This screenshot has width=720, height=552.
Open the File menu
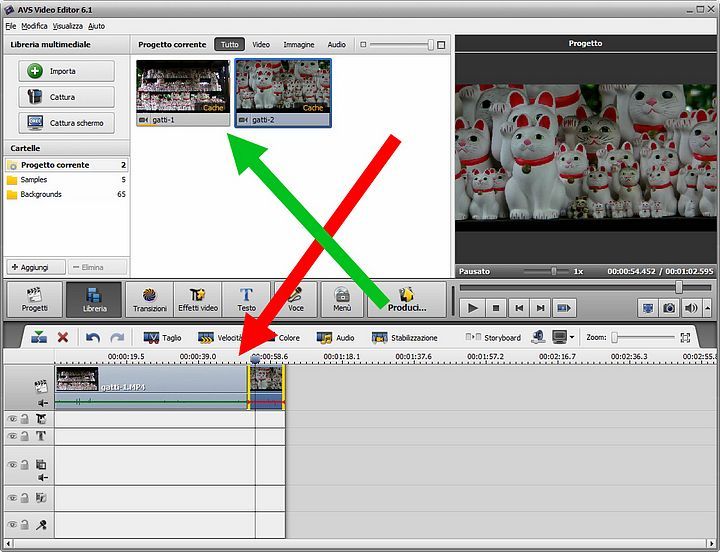click(11, 26)
